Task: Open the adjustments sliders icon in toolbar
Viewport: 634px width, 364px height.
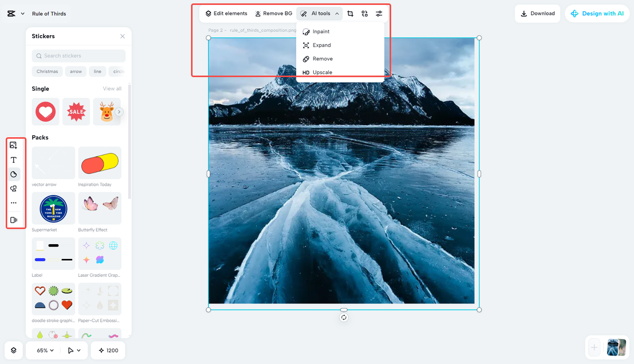Action: [x=379, y=13]
